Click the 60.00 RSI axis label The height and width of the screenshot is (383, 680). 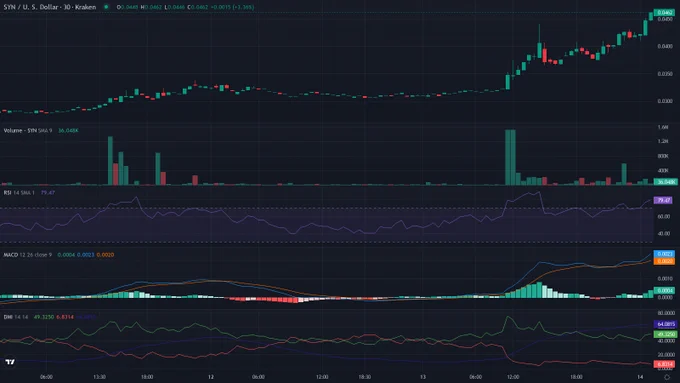click(664, 216)
